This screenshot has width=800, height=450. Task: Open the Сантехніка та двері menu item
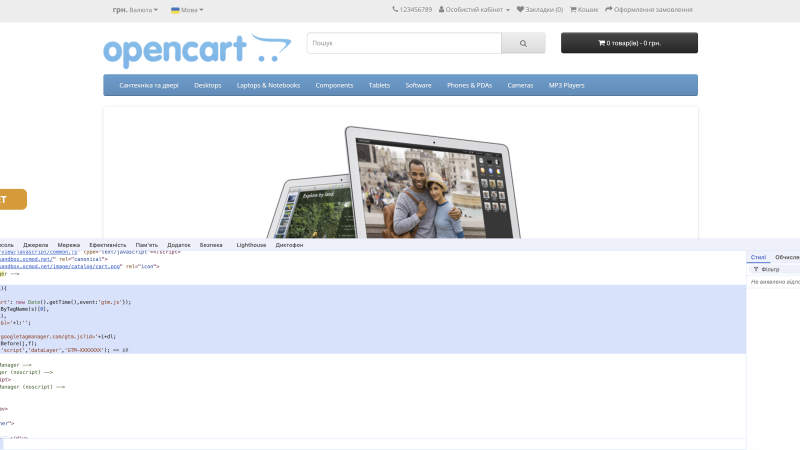coord(149,85)
